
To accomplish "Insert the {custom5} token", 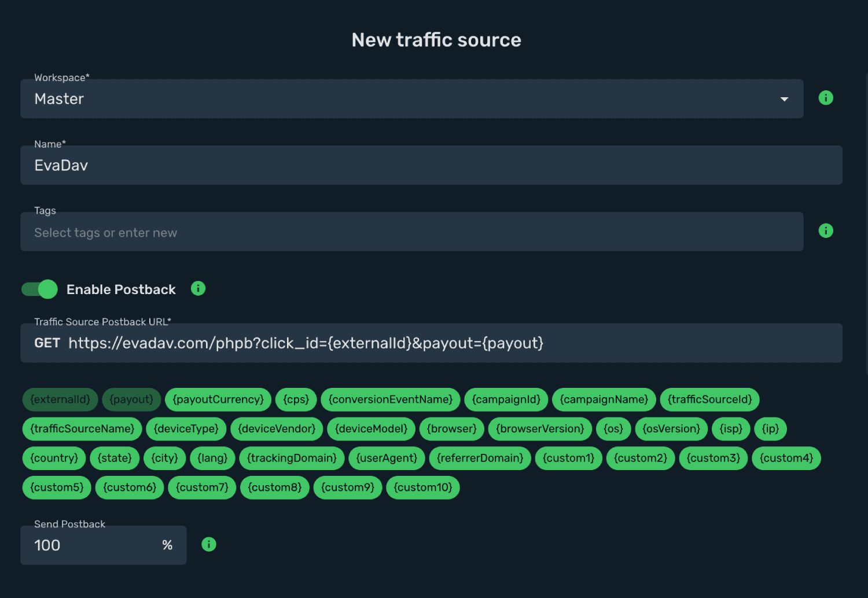I will click(x=57, y=487).
